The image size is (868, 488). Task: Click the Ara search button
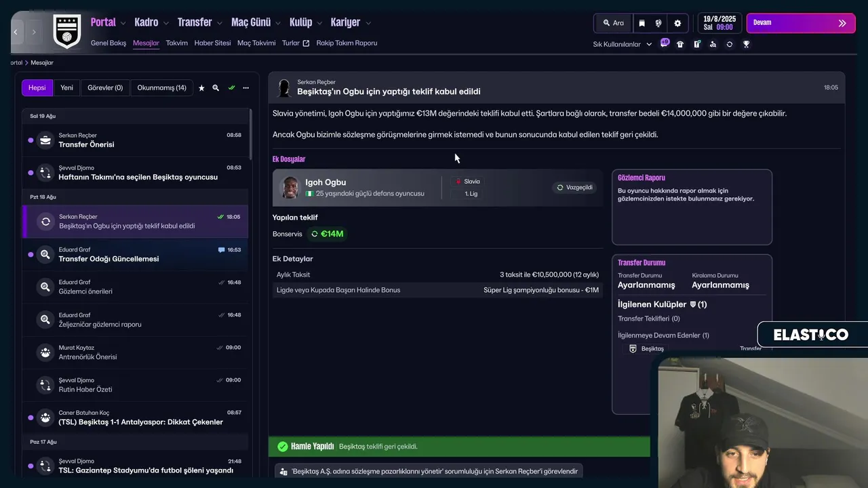[613, 23]
